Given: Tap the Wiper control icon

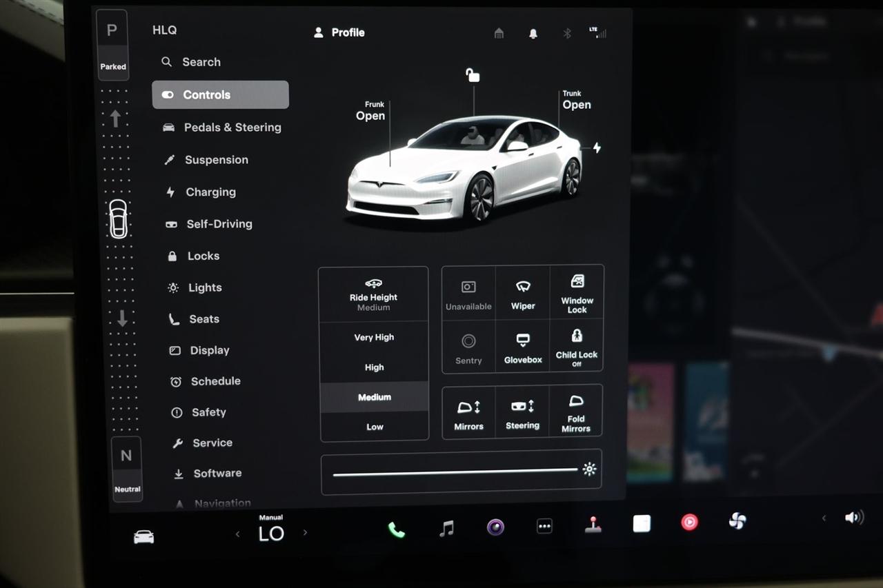Looking at the screenshot, I should [523, 293].
